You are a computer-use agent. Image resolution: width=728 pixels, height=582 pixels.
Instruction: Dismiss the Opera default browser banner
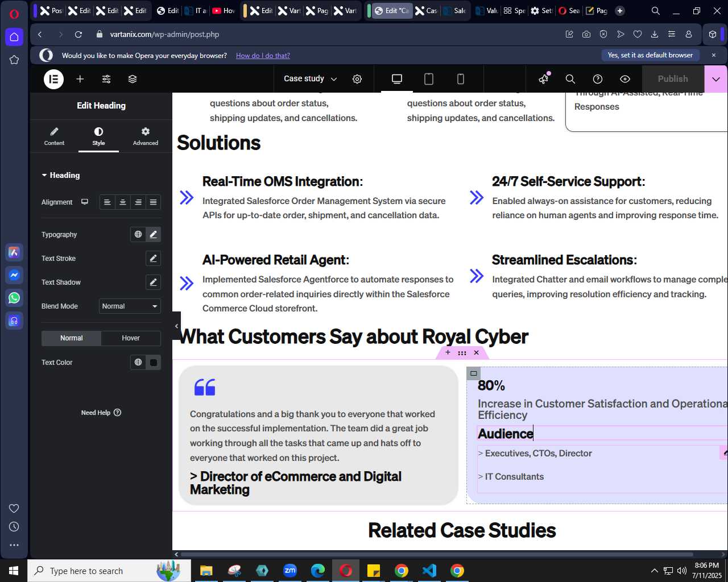click(x=714, y=55)
